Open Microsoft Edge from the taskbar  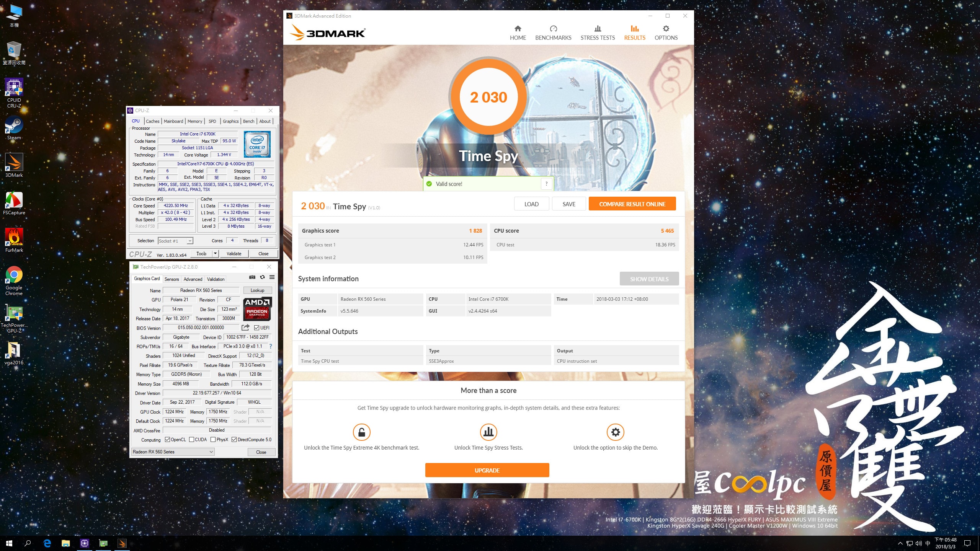coord(47,543)
